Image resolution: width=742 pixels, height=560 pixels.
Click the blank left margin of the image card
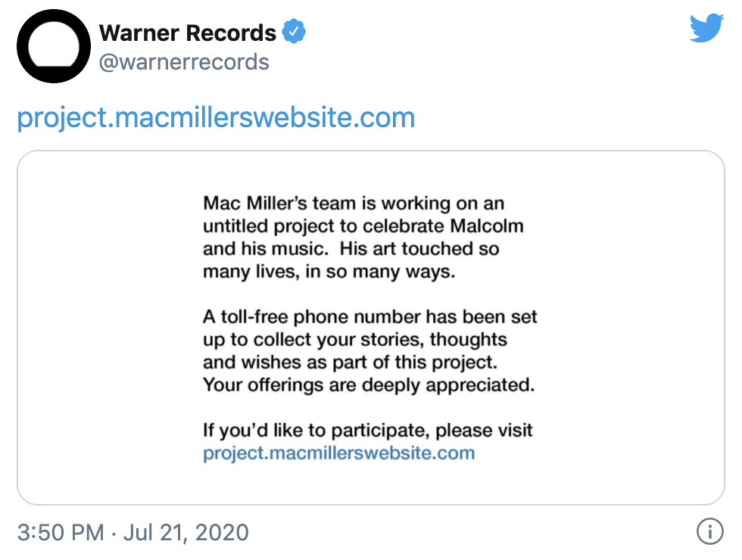[x=106, y=325]
